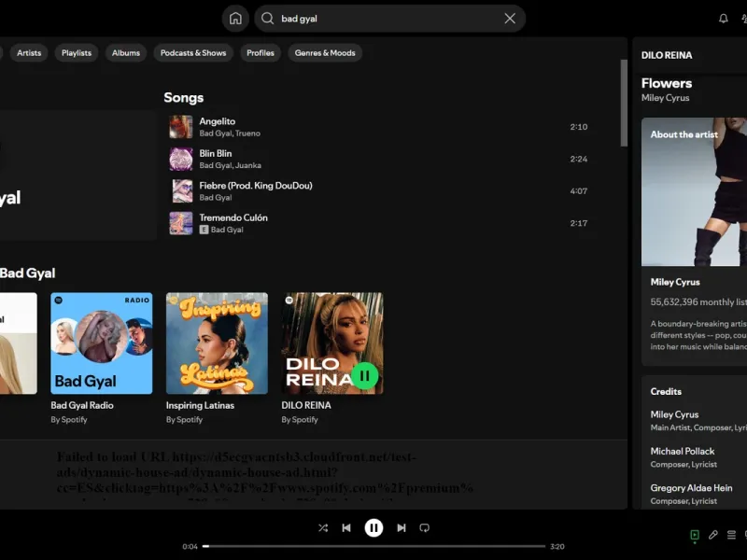Screen dimensions: 747x560
Task: Open notifications bell icon
Action: (x=723, y=19)
